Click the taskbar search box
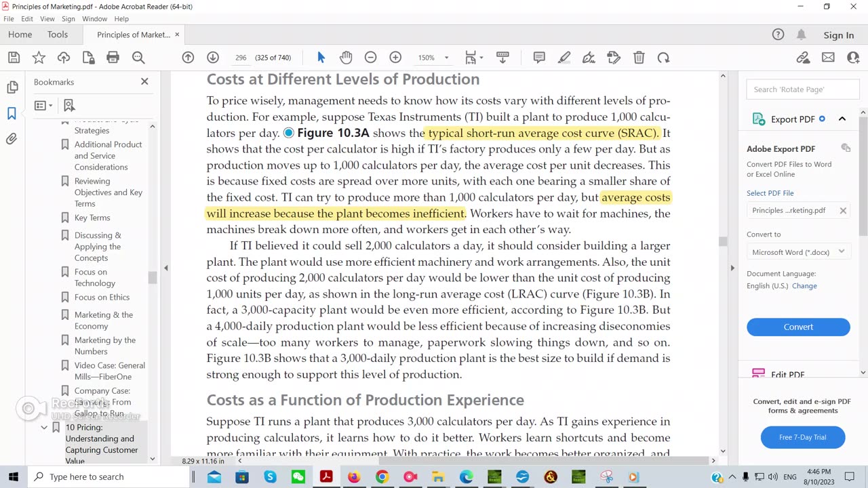The height and width of the screenshot is (488, 868). tap(108, 476)
